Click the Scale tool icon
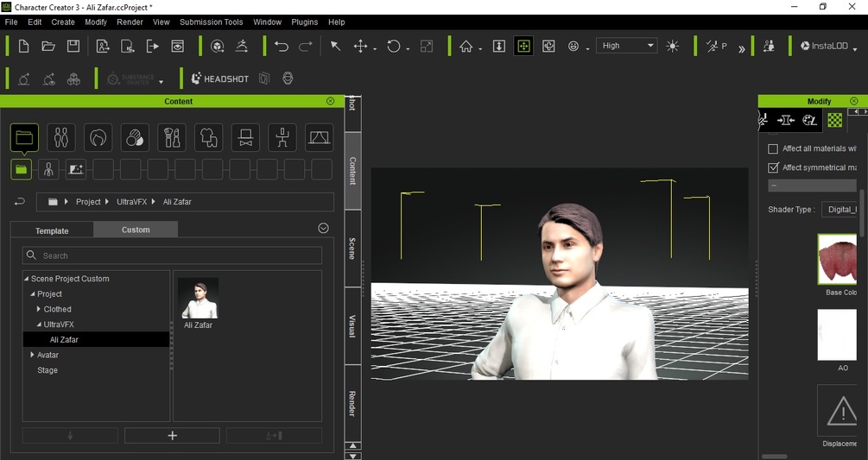The image size is (868, 460). [x=427, y=47]
